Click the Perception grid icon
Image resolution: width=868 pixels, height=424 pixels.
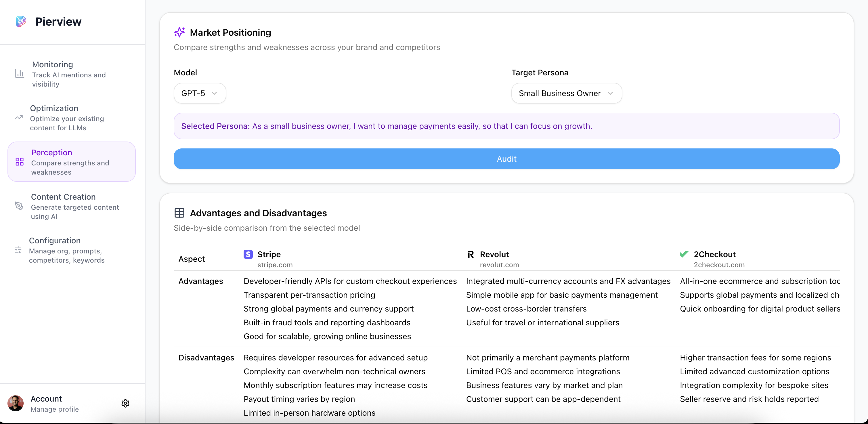pyautogui.click(x=20, y=162)
